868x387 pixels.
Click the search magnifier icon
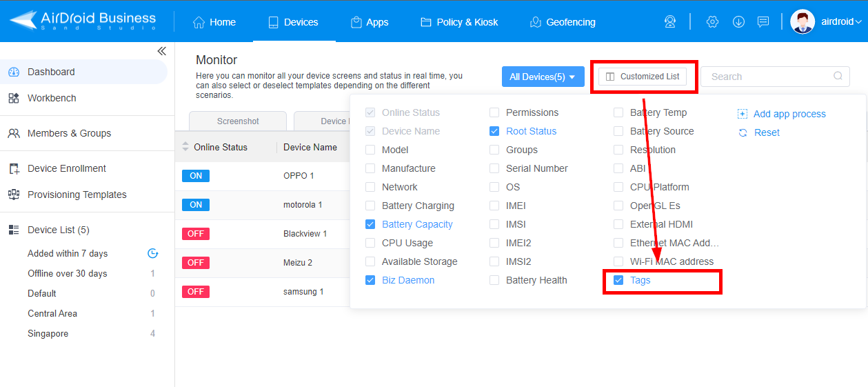[838, 77]
